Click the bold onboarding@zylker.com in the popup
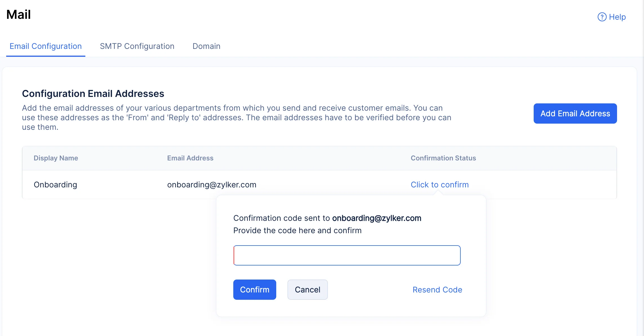Viewport: 644px width, 336px height. [376, 218]
